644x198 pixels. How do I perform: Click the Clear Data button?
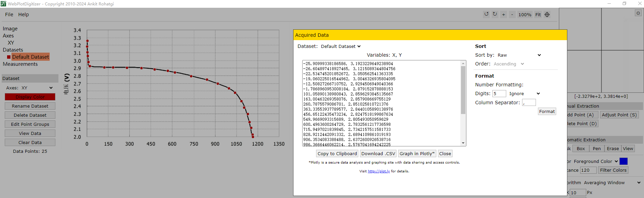coord(30,142)
